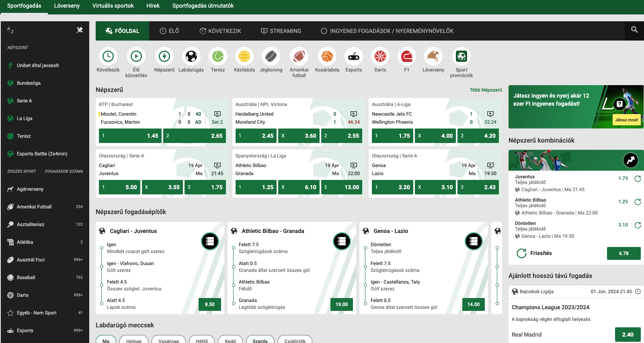Add Athletic Bilbao builder bet at 19.00
The width and height of the screenshot is (644, 343).
click(x=342, y=304)
